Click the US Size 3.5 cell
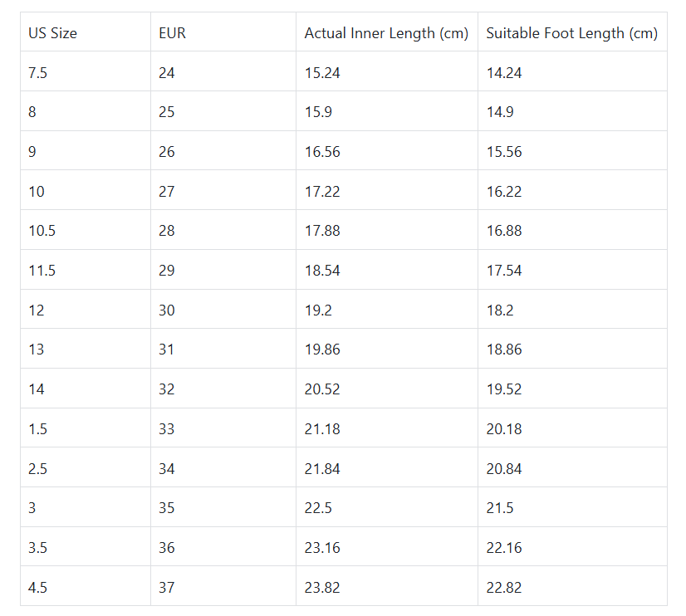Image resolution: width=686 pixels, height=616 pixels. click(x=38, y=548)
